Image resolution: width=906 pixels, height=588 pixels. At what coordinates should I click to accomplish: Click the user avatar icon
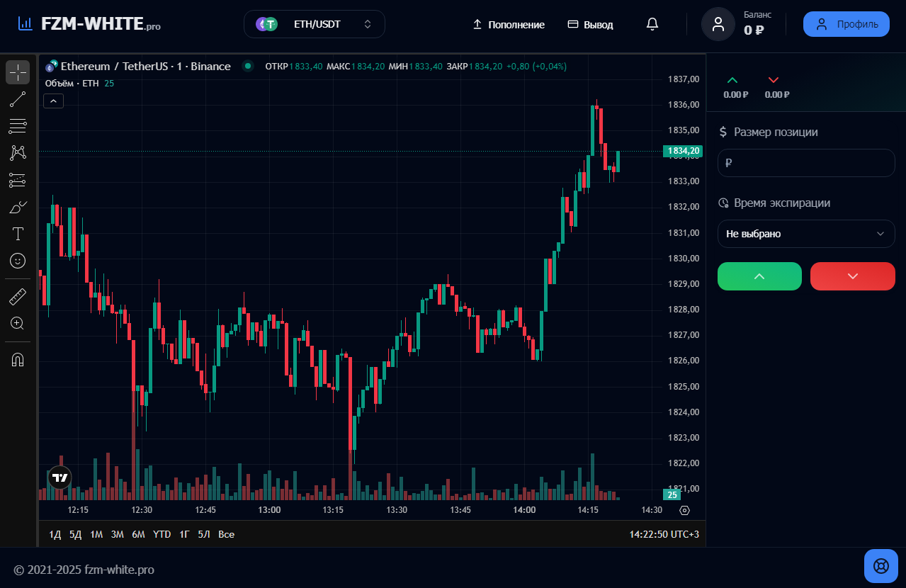(x=718, y=24)
